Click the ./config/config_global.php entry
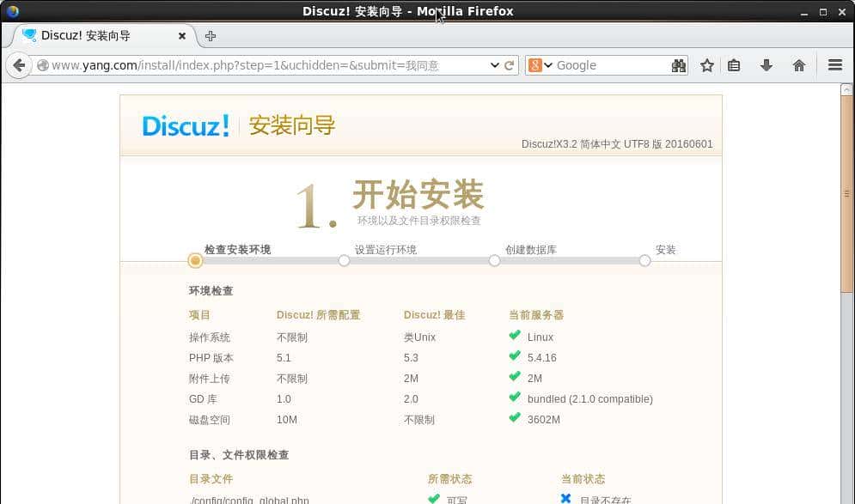 pos(249,500)
